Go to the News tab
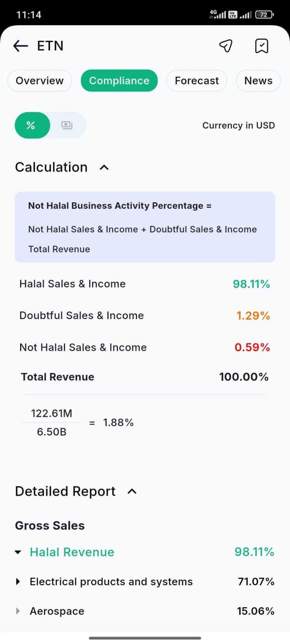The height and width of the screenshot is (644, 290). [x=258, y=80]
